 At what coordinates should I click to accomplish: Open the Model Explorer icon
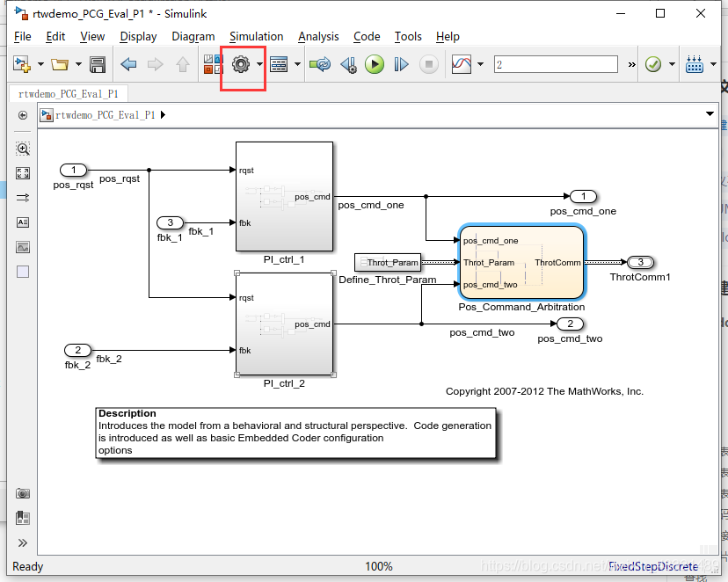click(x=279, y=64)
